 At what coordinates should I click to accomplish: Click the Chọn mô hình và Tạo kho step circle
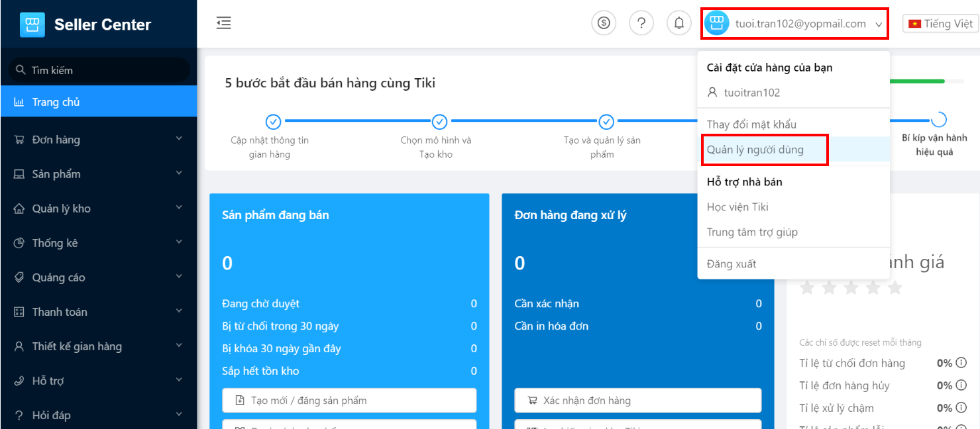439,122
